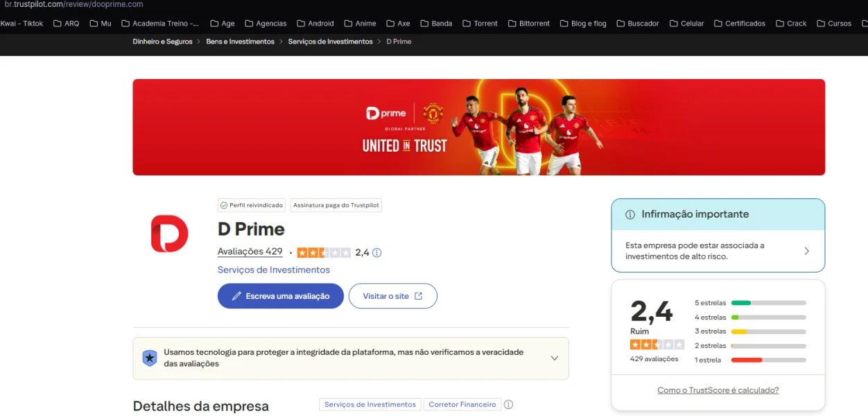This screenshot has width=868, height=416.
Task: Open the Infirmação importante panel header
Action: pyautogui.click(x=718, y=215)
